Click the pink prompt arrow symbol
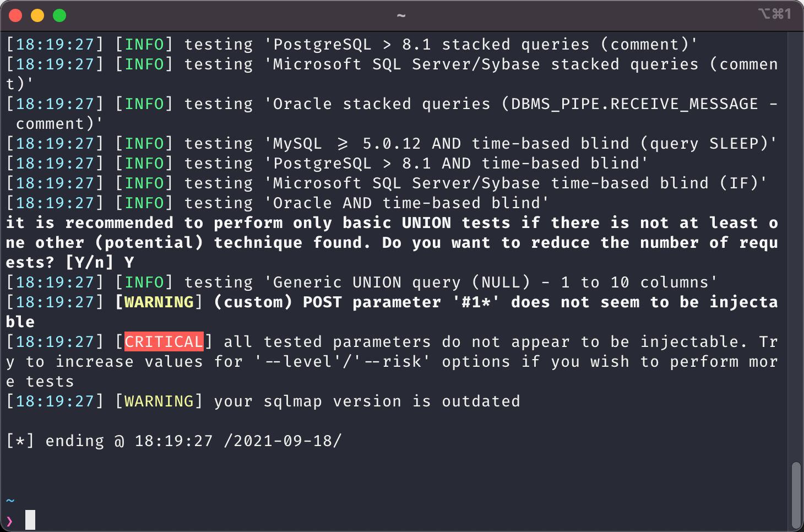This screenshot has height=532, width=804. [x=9, y=520]
